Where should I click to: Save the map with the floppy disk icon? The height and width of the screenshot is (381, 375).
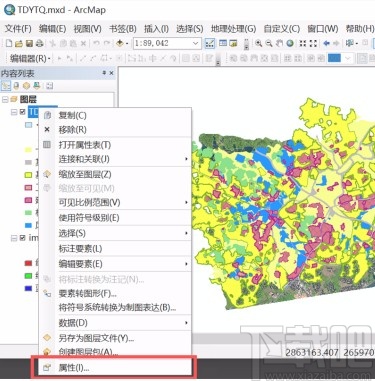click(29, 43)
